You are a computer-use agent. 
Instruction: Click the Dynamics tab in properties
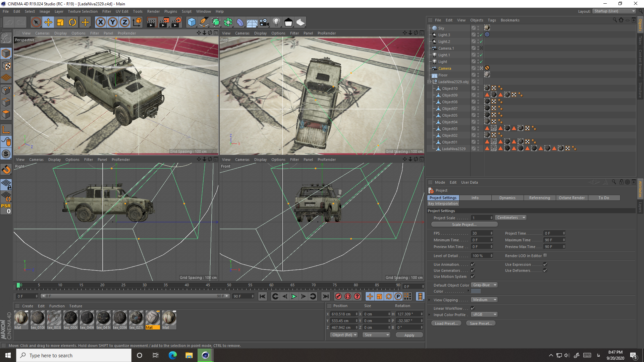507,197
